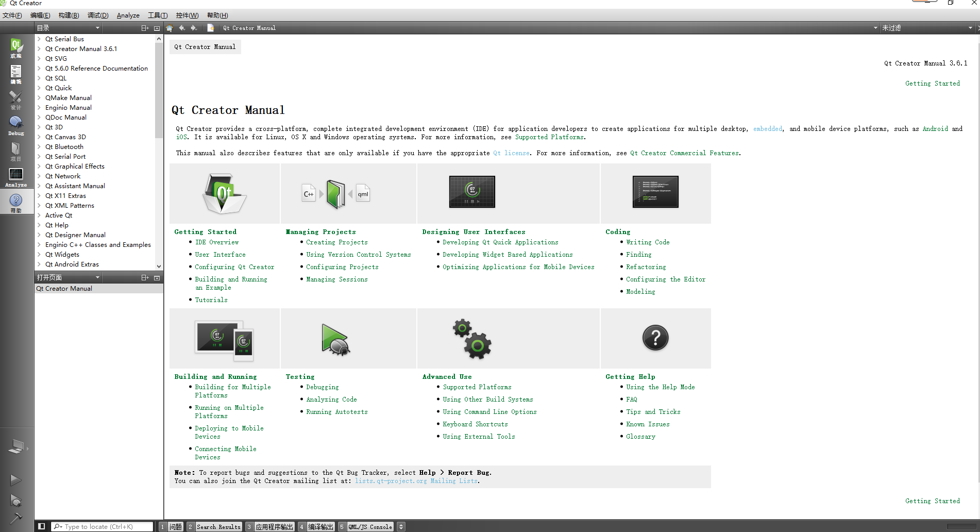Open the contents panel type dropdown
This screenshot has height=532, width=980.
pyautogui.click(x=68, y=28)
